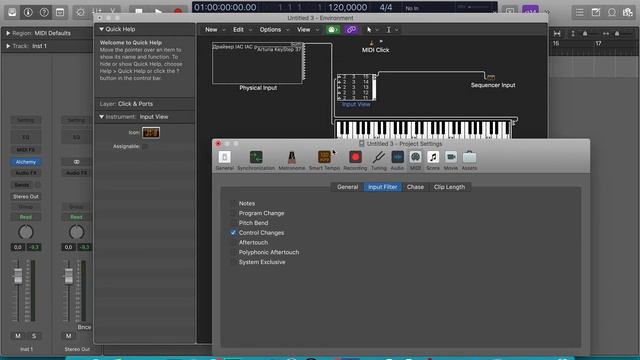Open the Setting pop-up on Inst 1

point(26,120)
